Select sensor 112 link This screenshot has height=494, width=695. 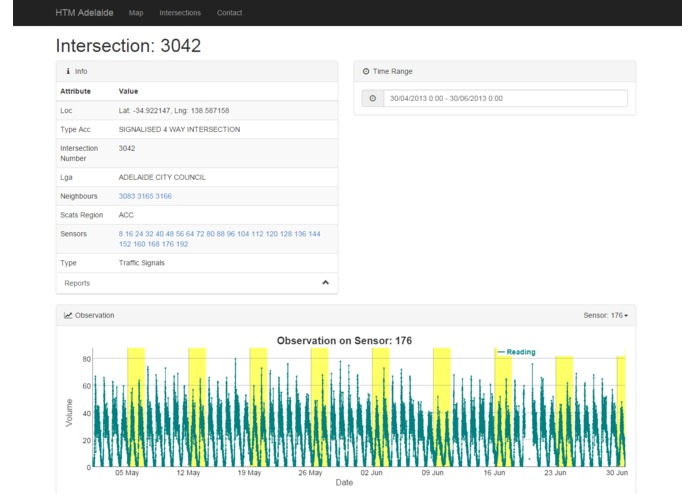pos(257,234)
